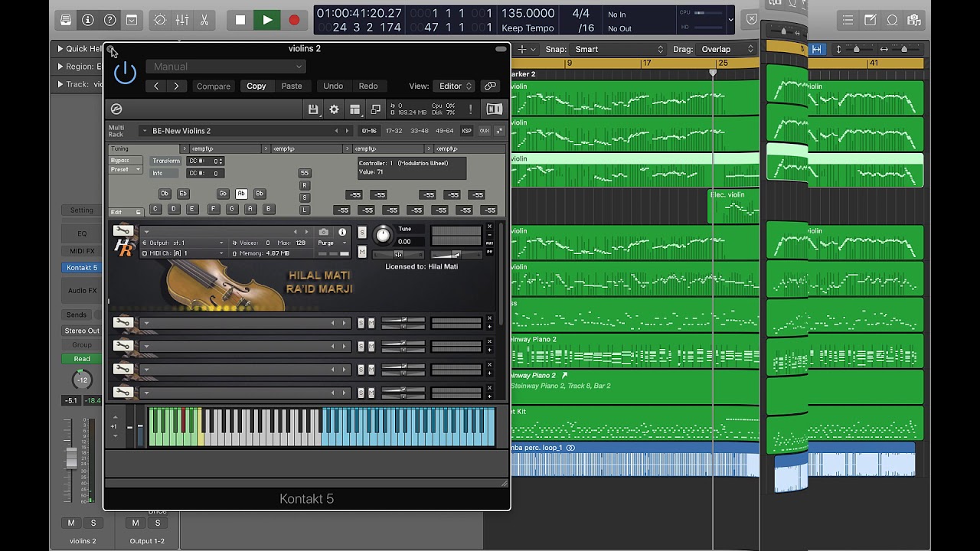
Task: Open the script Preset dropdown
Action: [126, 170]
